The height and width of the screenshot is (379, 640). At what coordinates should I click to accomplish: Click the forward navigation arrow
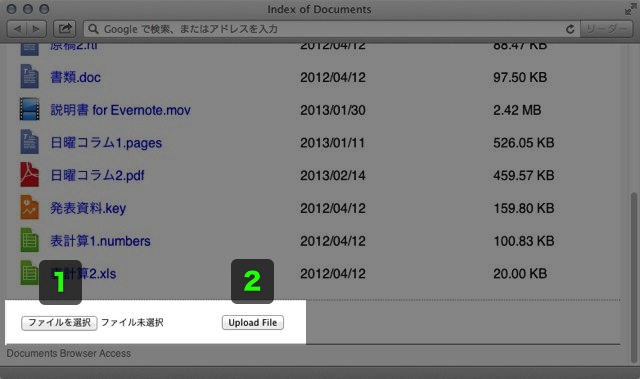(37, 29)
